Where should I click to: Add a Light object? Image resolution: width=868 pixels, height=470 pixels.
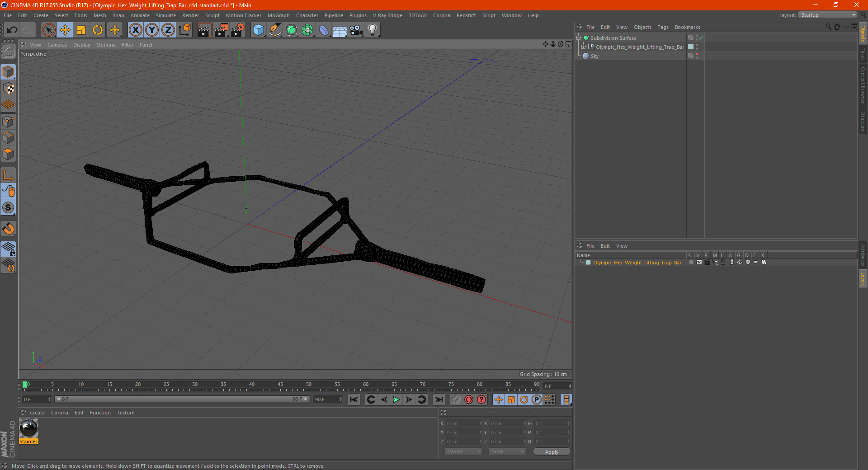(373, 30)
